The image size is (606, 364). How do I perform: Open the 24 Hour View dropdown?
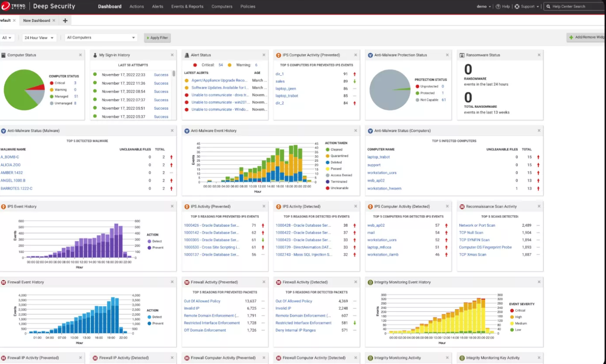pyautogui.click(x=38, y=38)
